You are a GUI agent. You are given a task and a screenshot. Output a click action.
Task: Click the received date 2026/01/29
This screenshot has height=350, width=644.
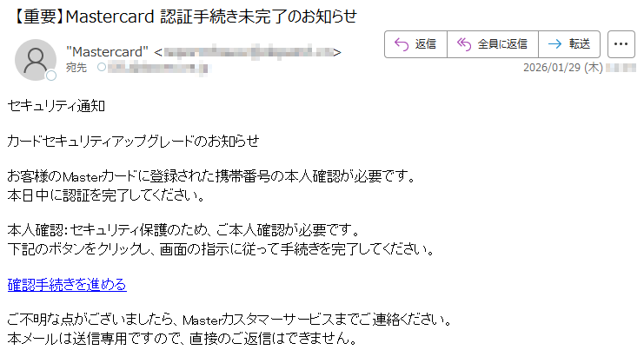point(562,68)
